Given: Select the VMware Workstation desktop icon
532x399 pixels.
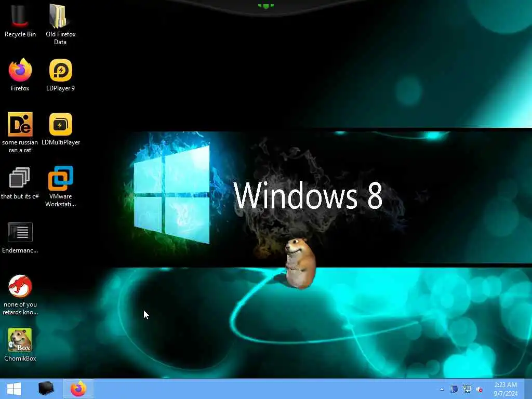Looking at the screenshot, I should tap(60, 187).
